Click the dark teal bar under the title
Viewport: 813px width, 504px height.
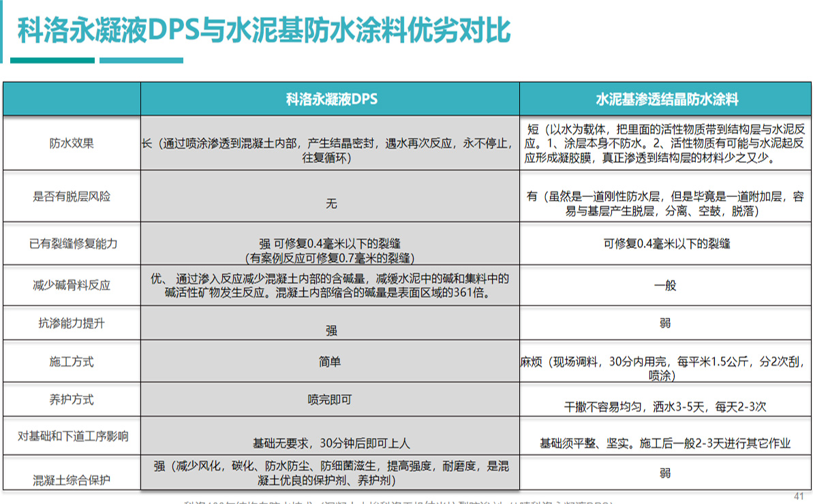[52, 61]
